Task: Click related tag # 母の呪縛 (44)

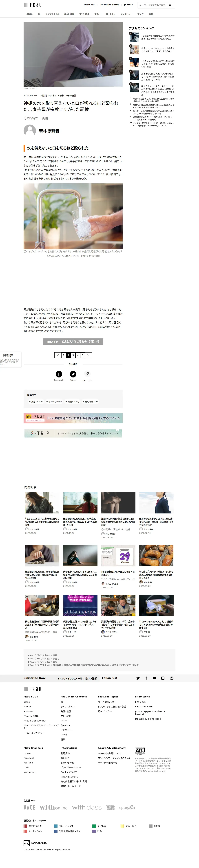Action: click(90, 402)
